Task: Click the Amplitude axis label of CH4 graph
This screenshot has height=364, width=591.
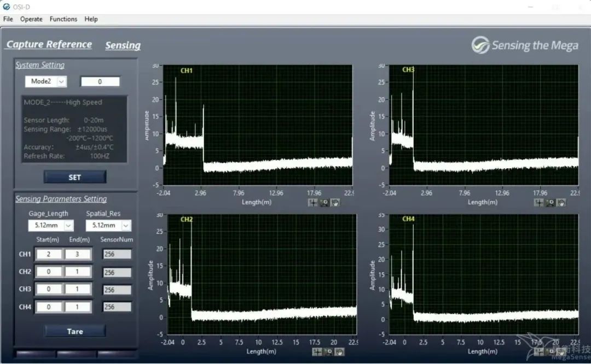Action: click(373, 275)
